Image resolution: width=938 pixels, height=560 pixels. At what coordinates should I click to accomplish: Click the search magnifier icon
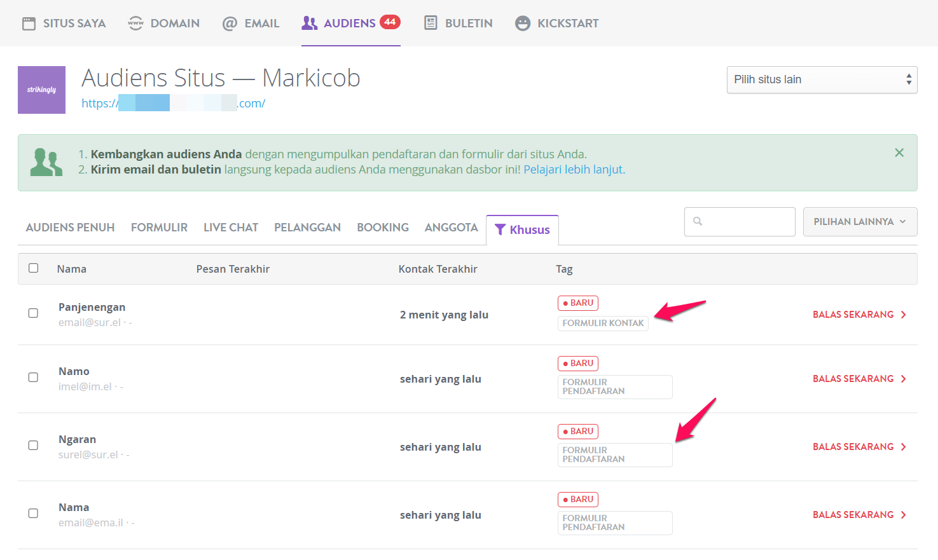pyautogui.click(x=698, y=221)
